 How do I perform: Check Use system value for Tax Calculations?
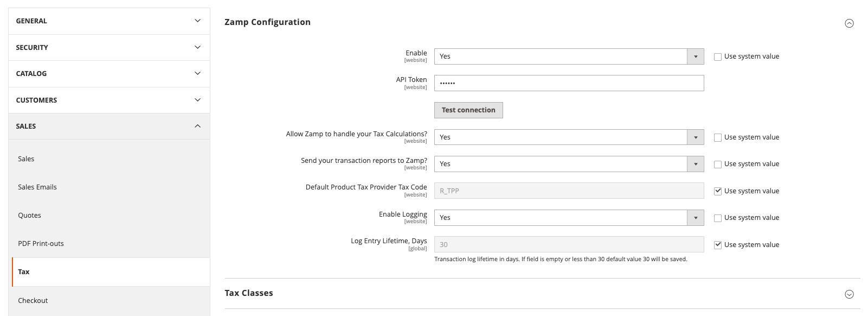pos(718,137)
